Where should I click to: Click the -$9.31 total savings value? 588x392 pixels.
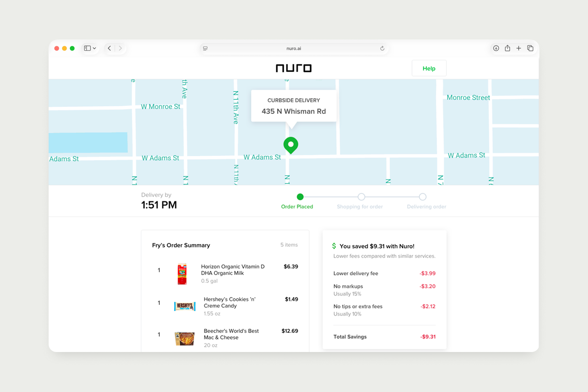[x=428, y=337]
